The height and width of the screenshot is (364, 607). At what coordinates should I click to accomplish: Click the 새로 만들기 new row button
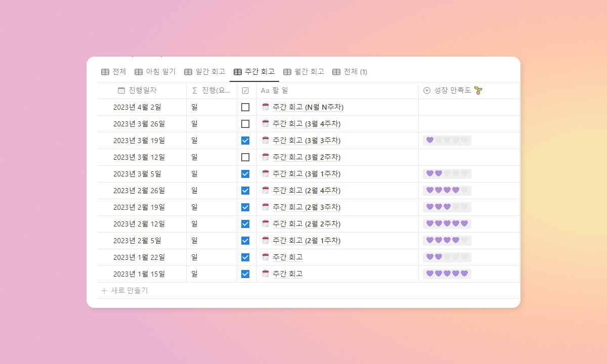point(124,291)
